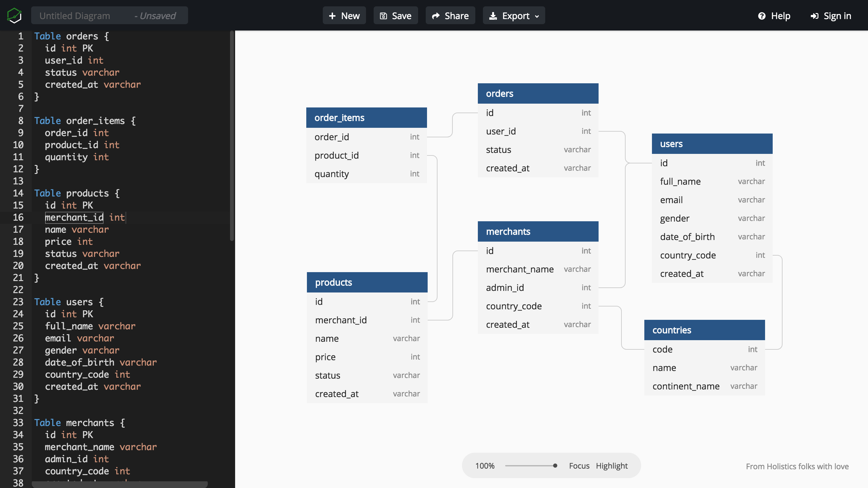The width and height of the screenshot is (868, 488).
Task: Toggle Focus mode on canvas
Action: click(x=578, y=465)
